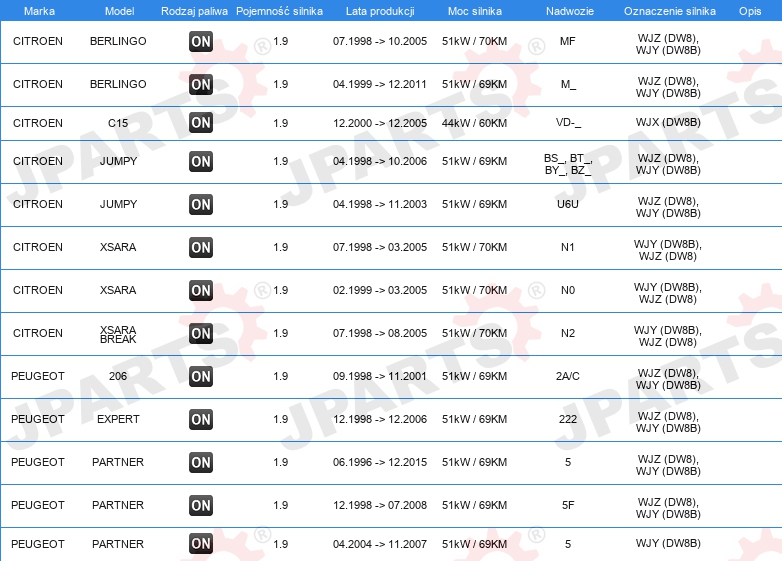Click the ON fuel icon in Berlingo MF row
Image resolution: width=782 pixels, height=561 pixels.
(201, 41)
